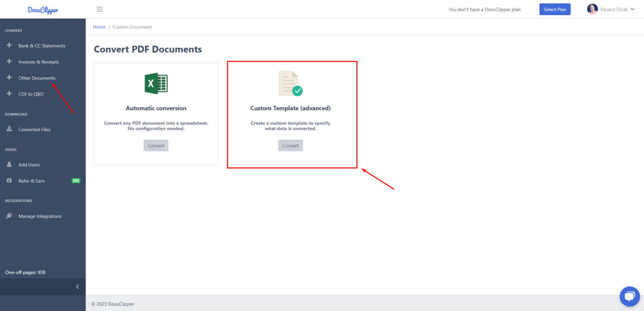Image resolution: width=644 pixels, height=311 pixels.
Task: Click plus icon beside CSV to QBO
Action: [x=9, y=93]
